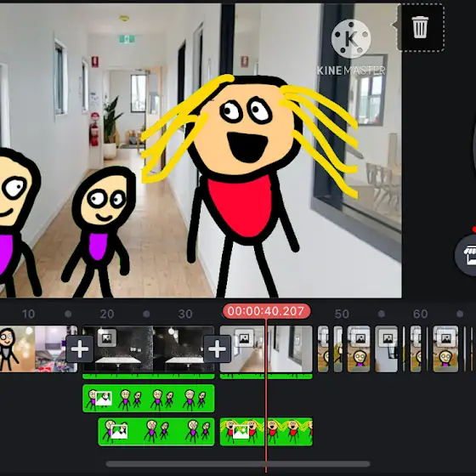Select the black-and-white bathroom clip
The height and width of the screenshot is (476, 476).
pyautogui.click(x=148, y=349)
